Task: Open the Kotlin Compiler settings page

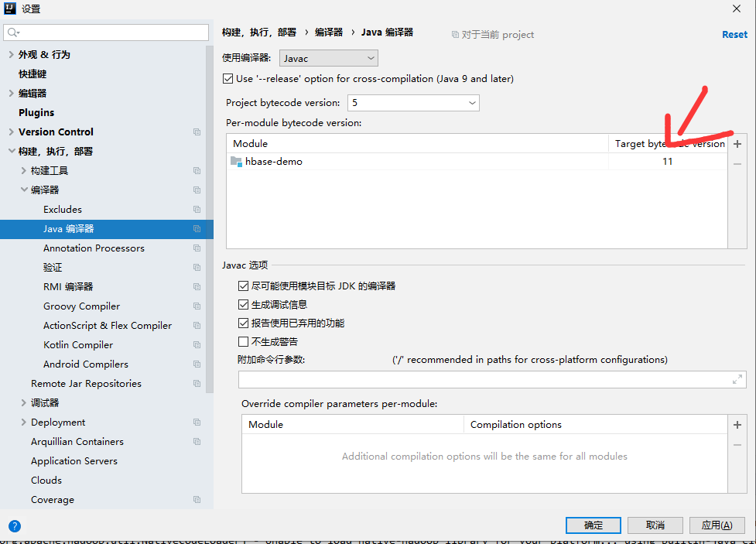Action: 77,344
